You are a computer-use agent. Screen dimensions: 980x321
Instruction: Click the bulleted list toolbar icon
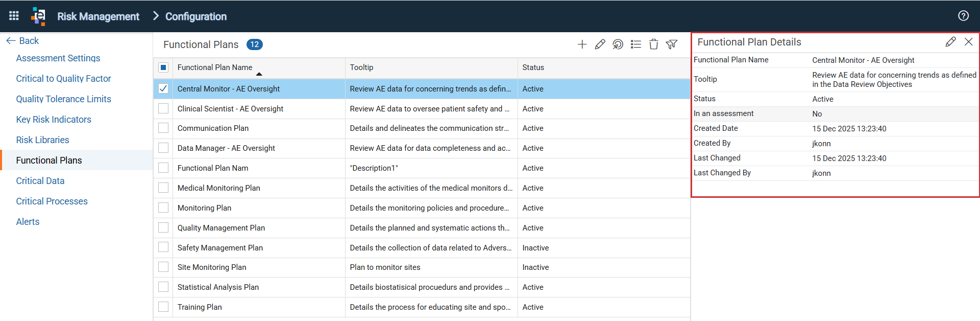tap(635, 44)
